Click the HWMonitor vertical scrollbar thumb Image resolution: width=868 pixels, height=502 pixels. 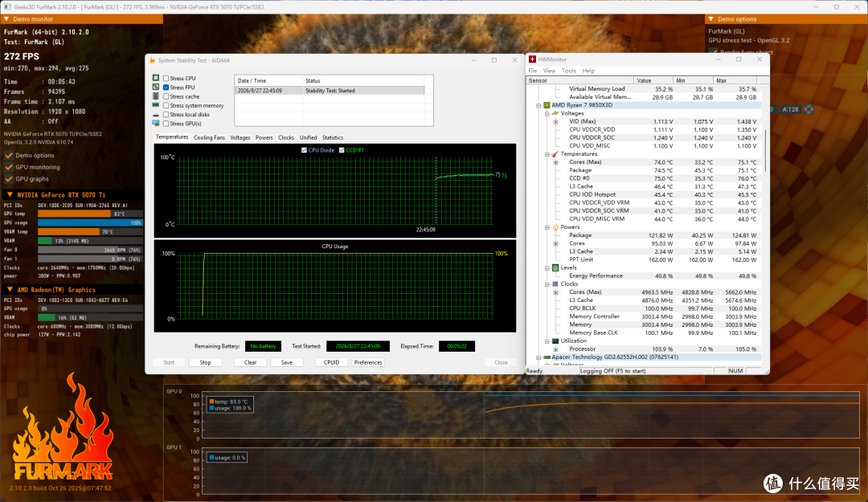766,150
